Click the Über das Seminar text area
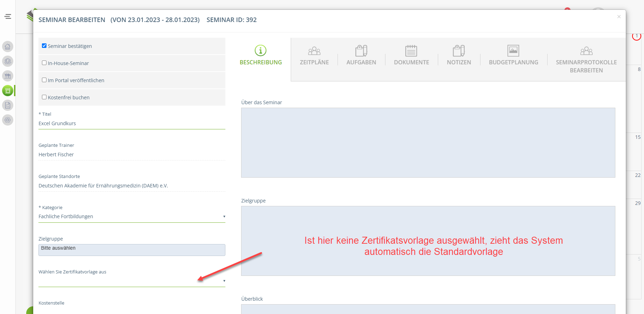This screenshot has height=314, width=644. [x=428, y=143]
